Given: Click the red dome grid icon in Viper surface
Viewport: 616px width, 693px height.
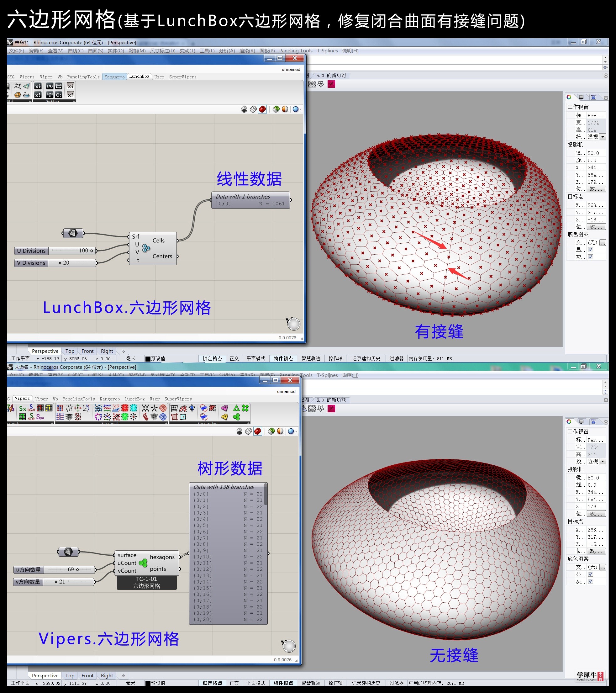Looking at the screenshot, I should click(183, 409).
